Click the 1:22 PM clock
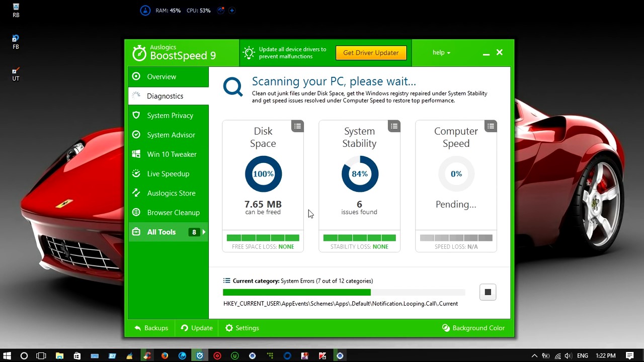 click(606, 355)
